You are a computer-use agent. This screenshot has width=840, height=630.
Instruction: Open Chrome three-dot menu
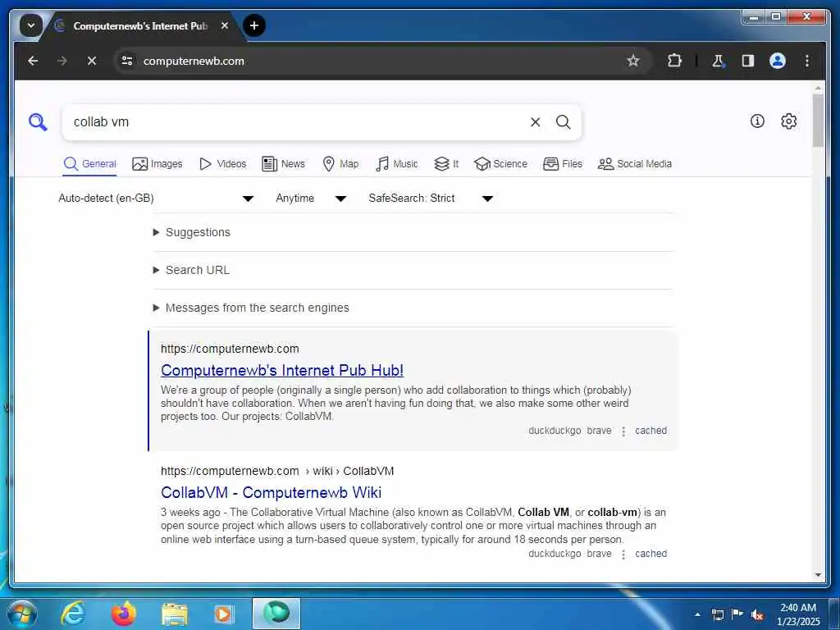click(x=807, y=61)
